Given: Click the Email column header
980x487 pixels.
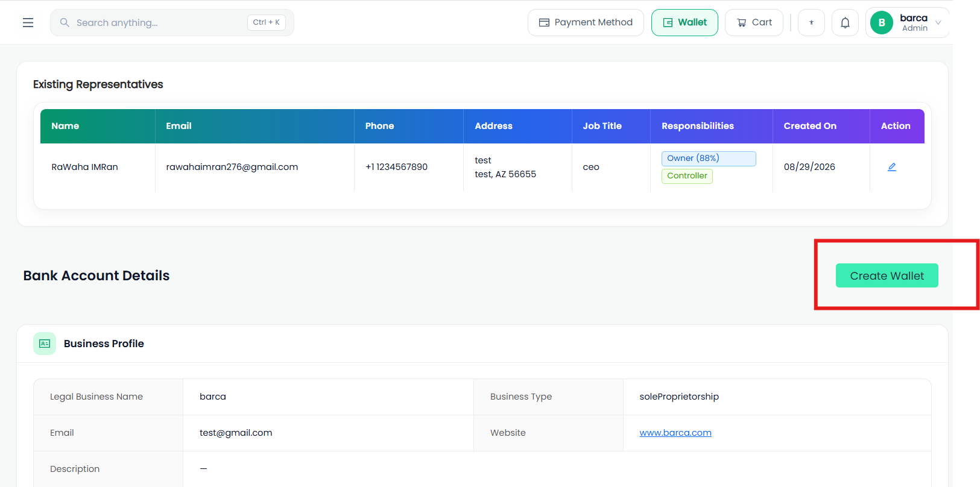Looking at the screenshot, I should coord(254,126).
